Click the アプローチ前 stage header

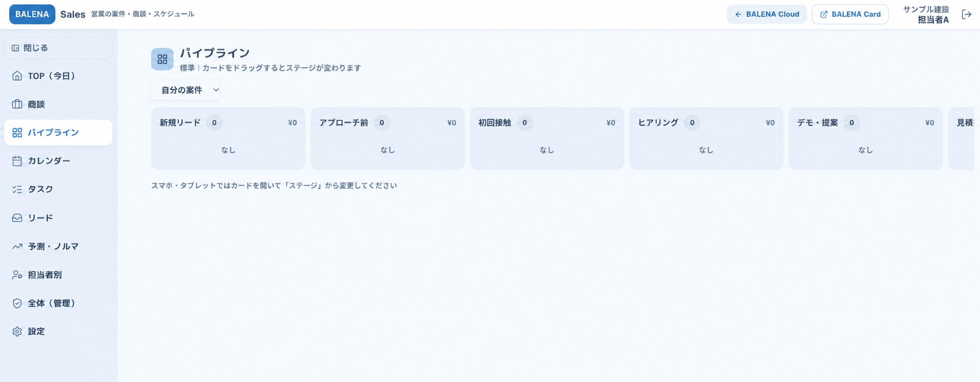[x=343, y=123]
